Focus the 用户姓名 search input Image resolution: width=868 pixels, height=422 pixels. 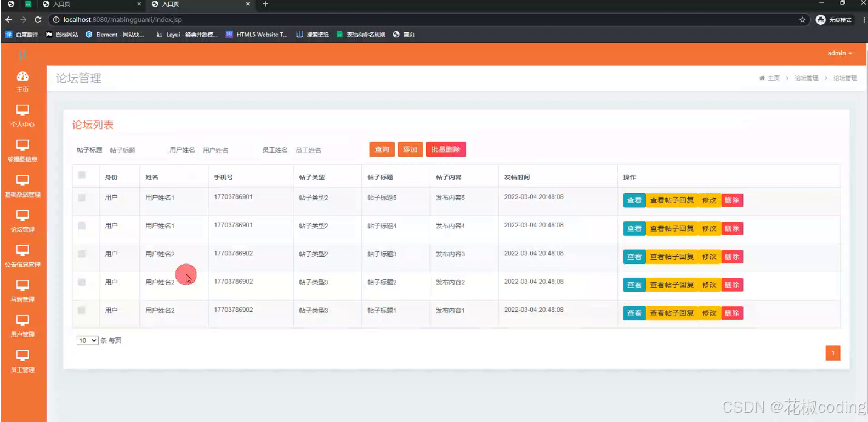coord(228,150)
